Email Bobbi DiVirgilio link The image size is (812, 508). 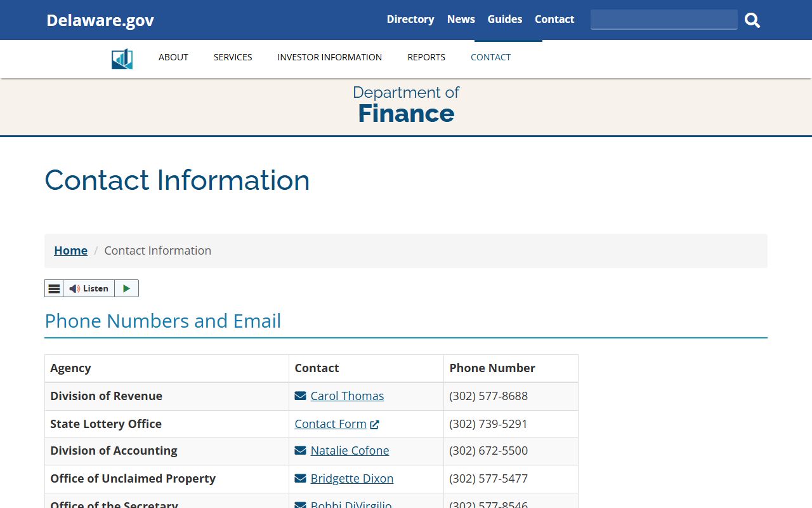351,504
